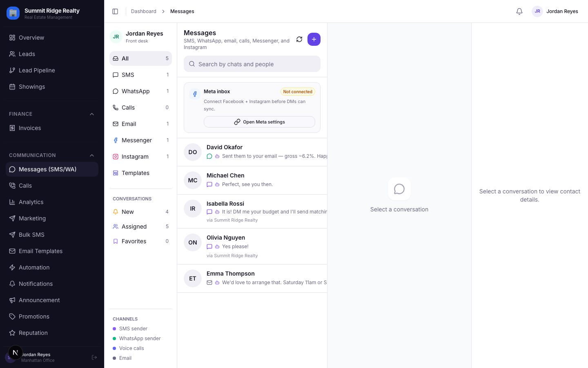Screen dimensions: 588x368
Task: Open Automation page
Action: coord(52,267)
